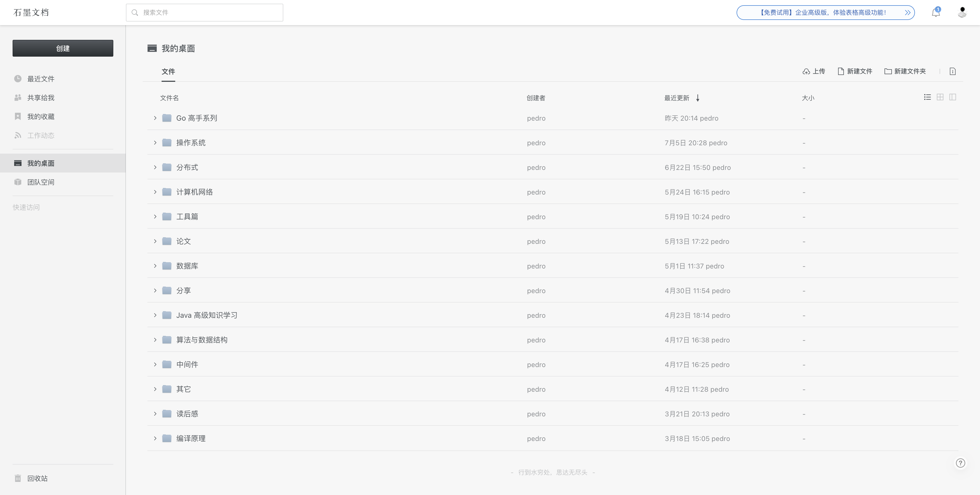
Task: Expand the 数据库 folder chevron
Action: point(155,266)
